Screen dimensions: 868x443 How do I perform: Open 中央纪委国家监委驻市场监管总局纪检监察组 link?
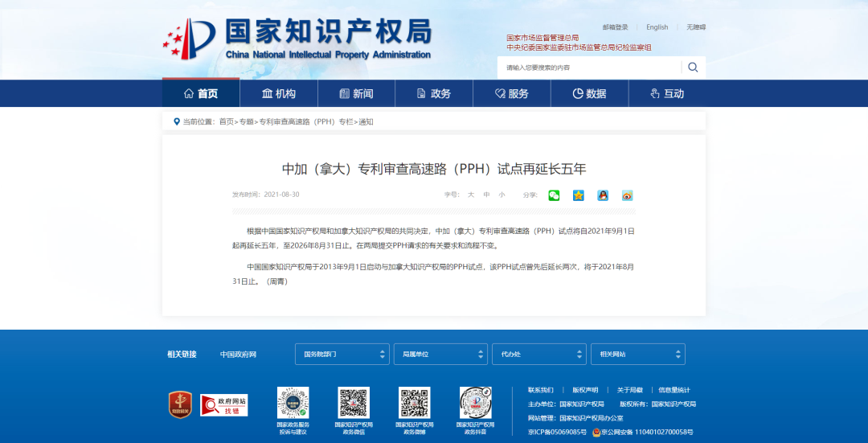pyautogui.click(x=579, y=47)
